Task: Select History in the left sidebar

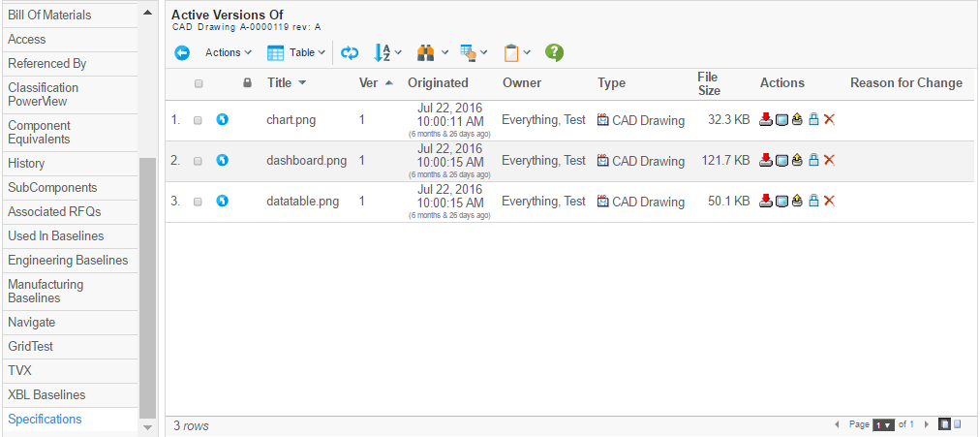Action: click(x=26, y=164)
